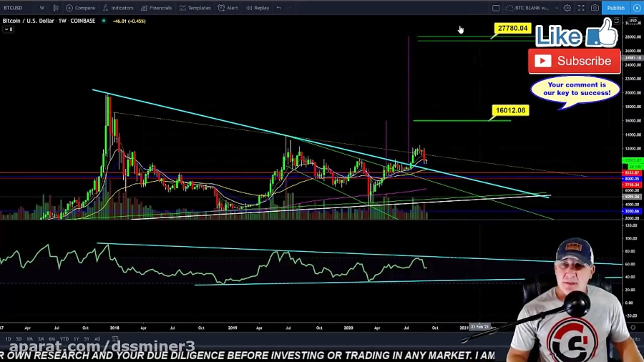Open the BTCUSD symbol search

[13, 8]
